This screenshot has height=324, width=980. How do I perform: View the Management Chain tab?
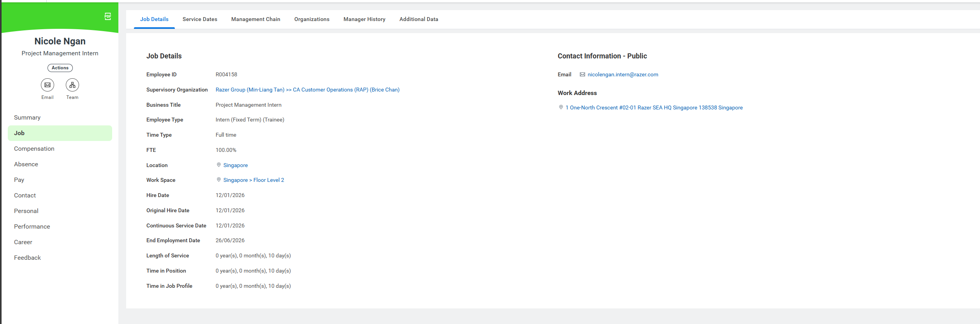pyautogui.click(x=256, y=19)
